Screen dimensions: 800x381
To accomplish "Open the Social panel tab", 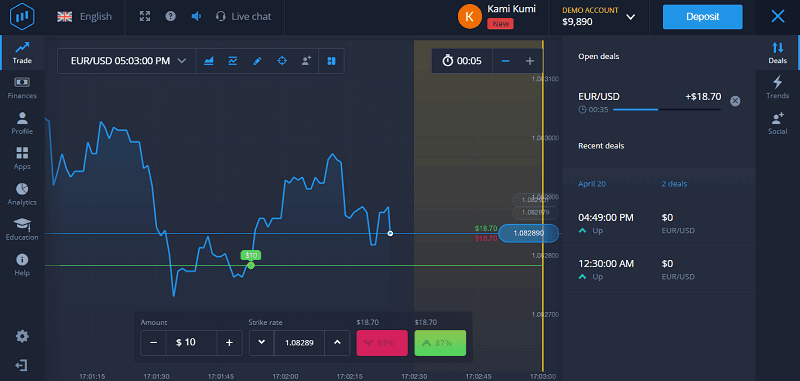I will click(x=778, y=123).
